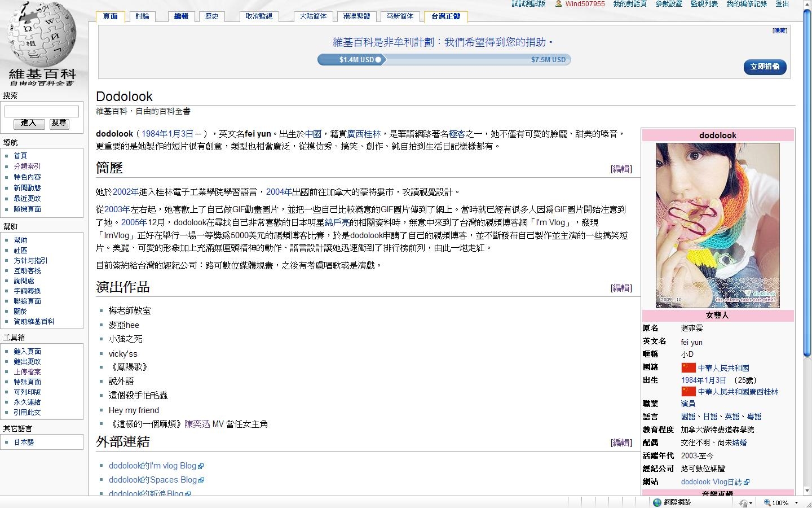Open the 日本語 language link
Viewport: 812px width, 508px height.
24,443
